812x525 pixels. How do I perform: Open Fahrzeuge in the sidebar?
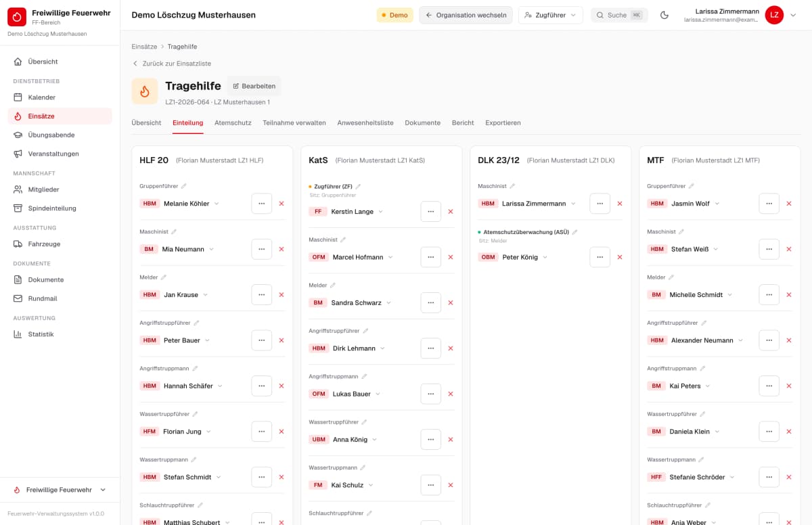coord(60,244)
